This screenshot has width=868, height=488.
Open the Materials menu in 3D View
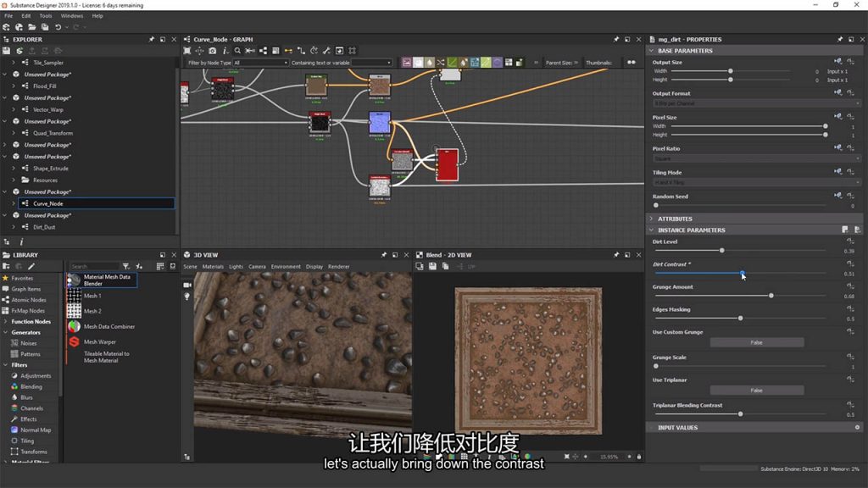(x=213, y=267)
